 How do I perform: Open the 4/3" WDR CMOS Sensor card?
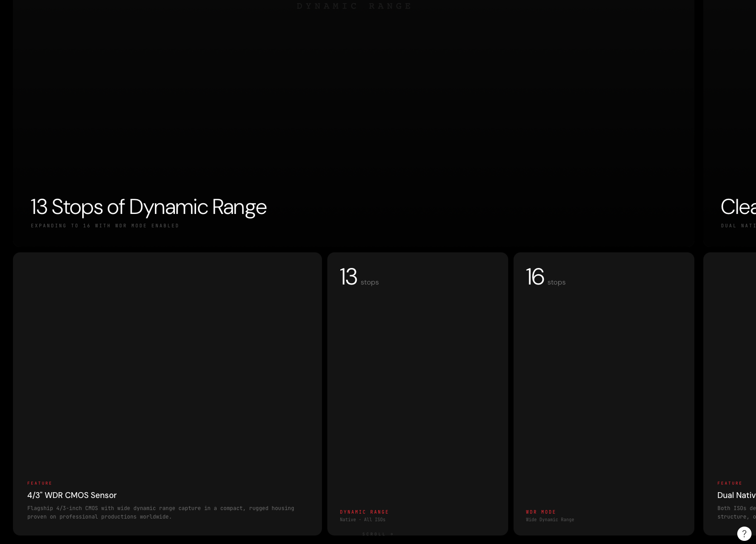coord(167,394)
